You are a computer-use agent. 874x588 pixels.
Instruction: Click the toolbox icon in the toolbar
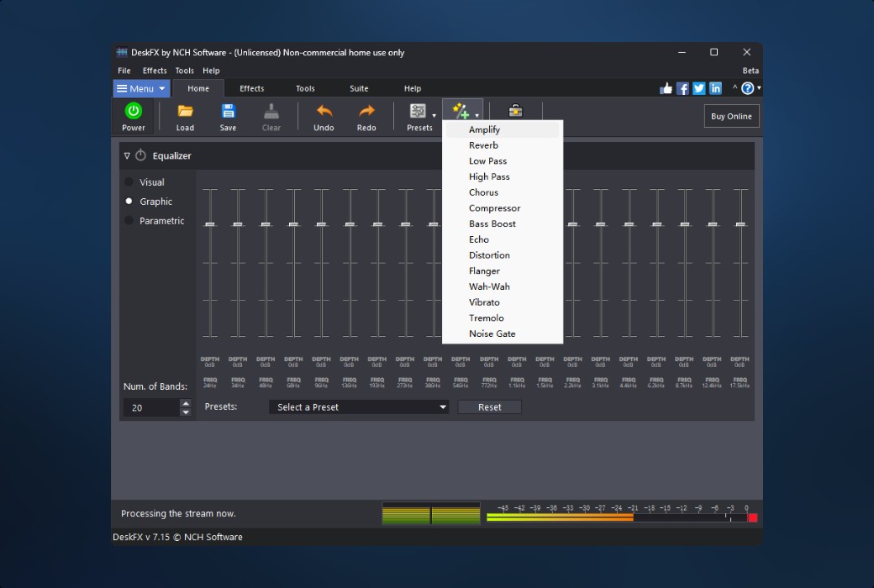[514, 109]
